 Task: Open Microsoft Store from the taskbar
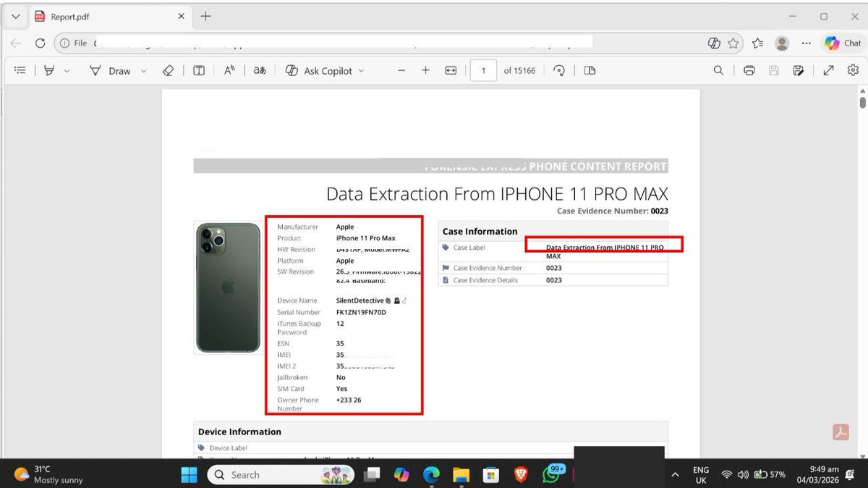[x=491, y=474]
